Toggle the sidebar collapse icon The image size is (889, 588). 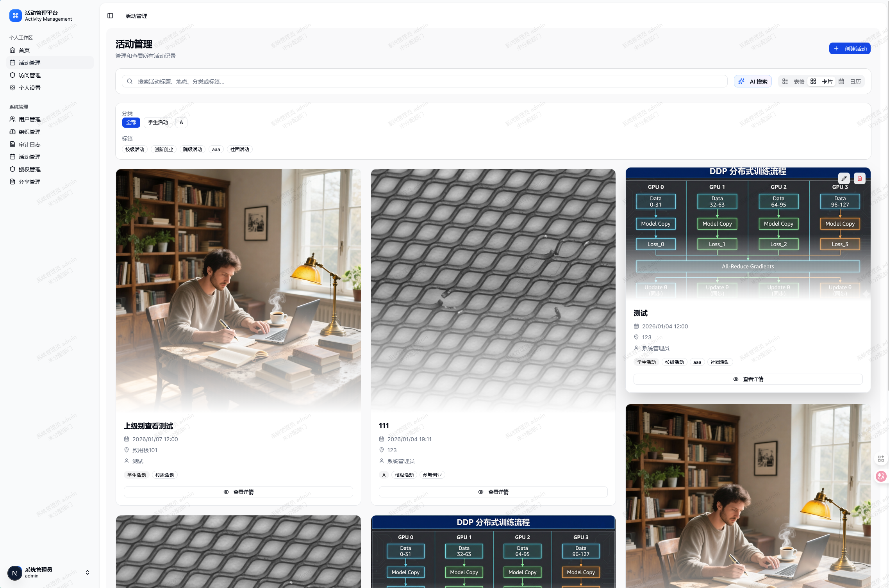(110, 16)
